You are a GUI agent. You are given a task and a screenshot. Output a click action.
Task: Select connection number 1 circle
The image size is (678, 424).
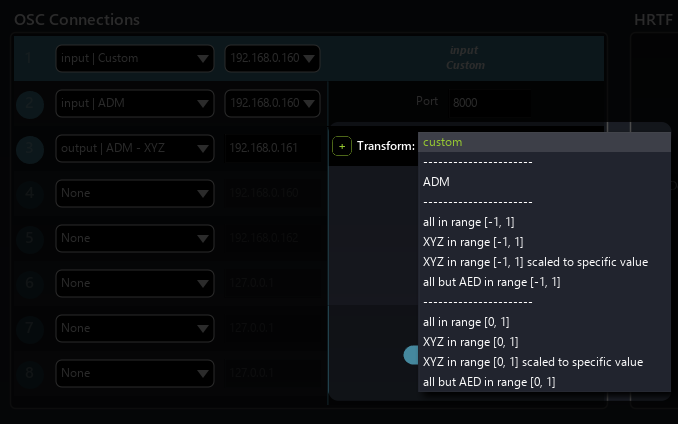[31, 58]
